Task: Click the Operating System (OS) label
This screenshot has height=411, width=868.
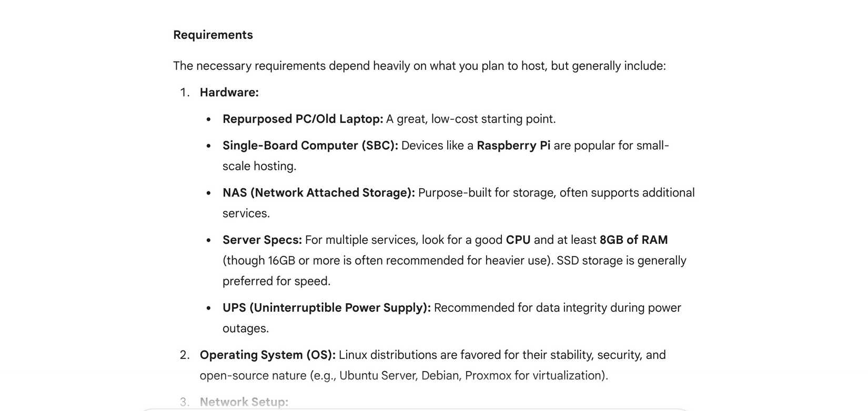Action: point(267,355)
